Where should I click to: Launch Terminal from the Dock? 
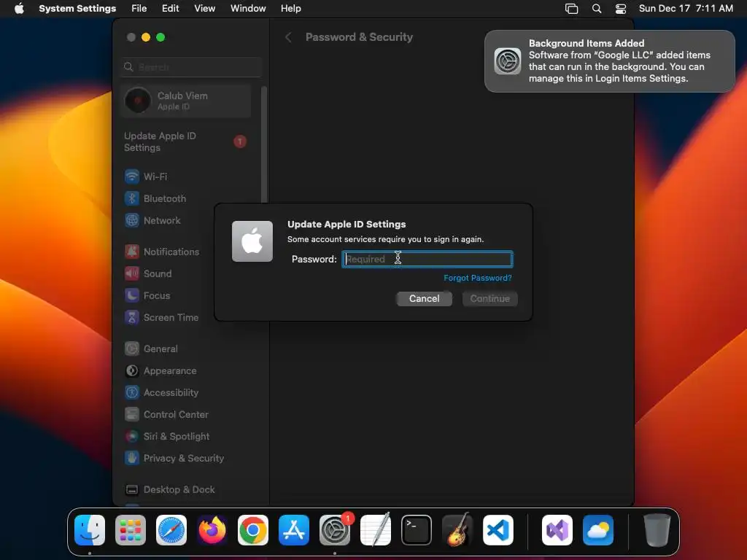(x=417, y=530)
